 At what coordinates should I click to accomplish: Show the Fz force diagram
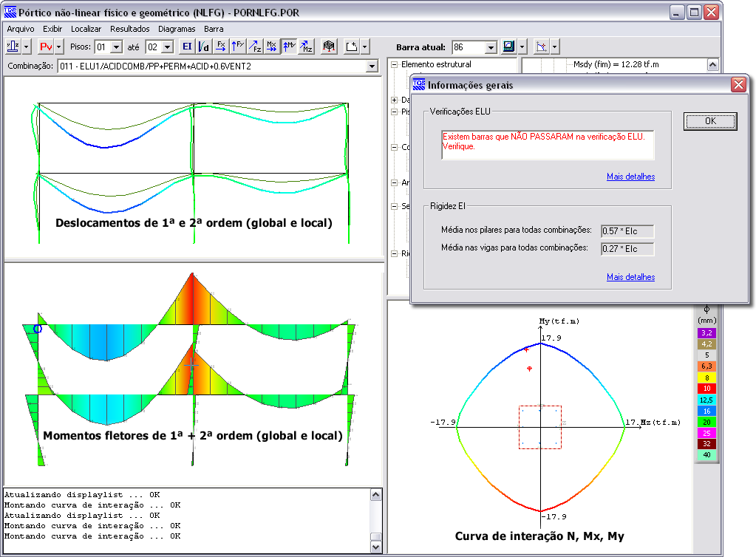(255, 47)
